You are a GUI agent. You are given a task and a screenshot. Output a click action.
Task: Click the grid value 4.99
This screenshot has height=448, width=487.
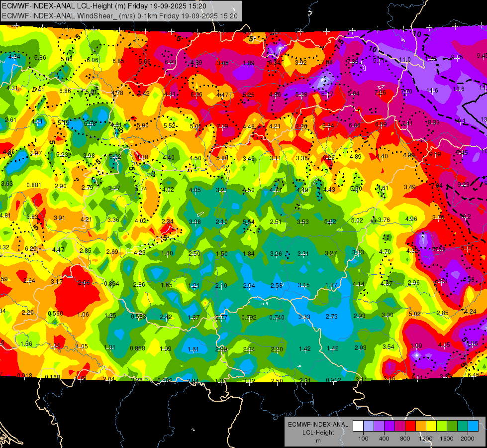pyautogui.click(x=409, y=155)
